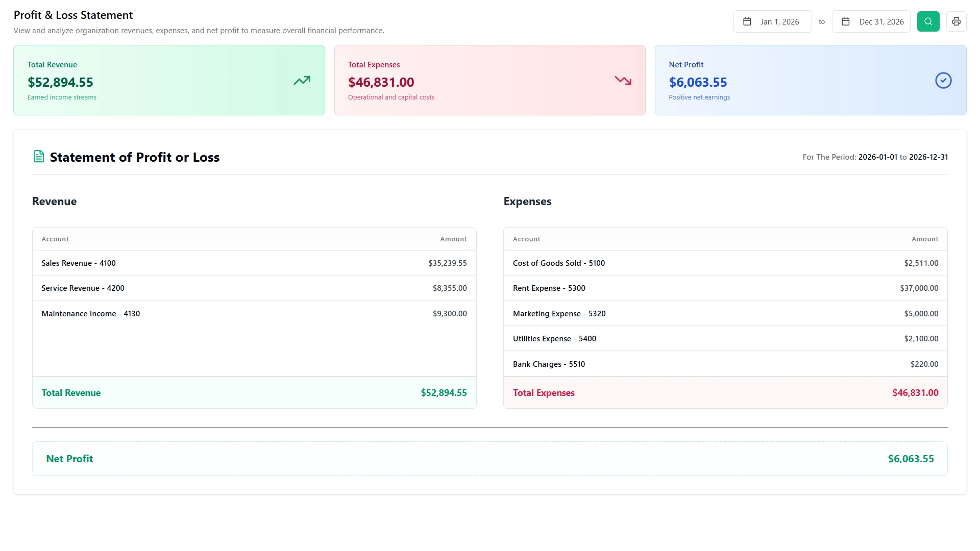Select the Maintenance Income - 4130 row
The image size is (980, 551).
click(254, 314)
